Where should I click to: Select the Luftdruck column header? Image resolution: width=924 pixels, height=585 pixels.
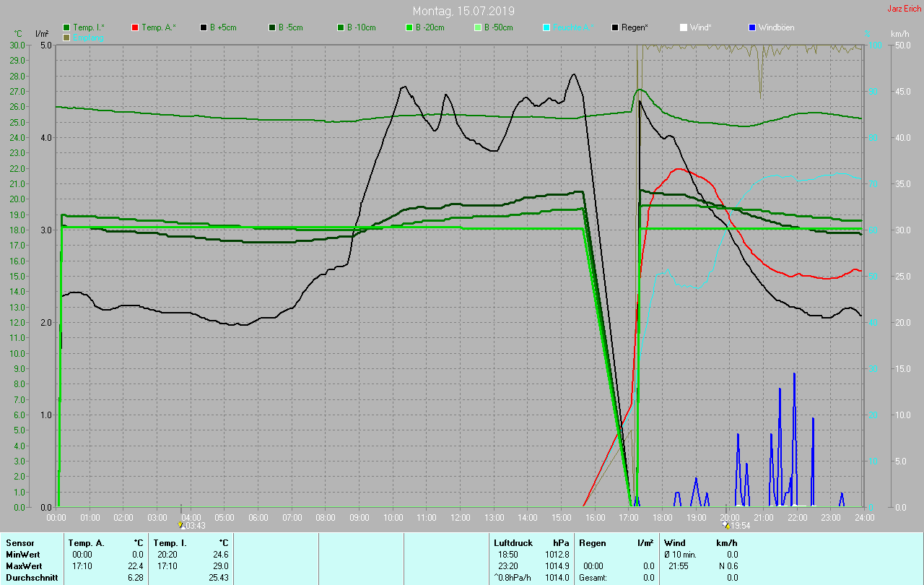coord(512,542)
